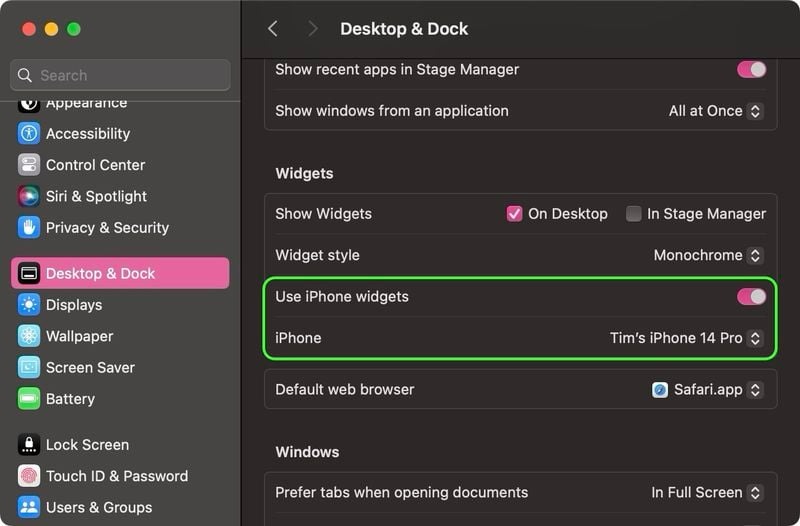Uncheck the On Desktop widgets checkbox
This screenshot has height=526, width=800.
[514, 214]
